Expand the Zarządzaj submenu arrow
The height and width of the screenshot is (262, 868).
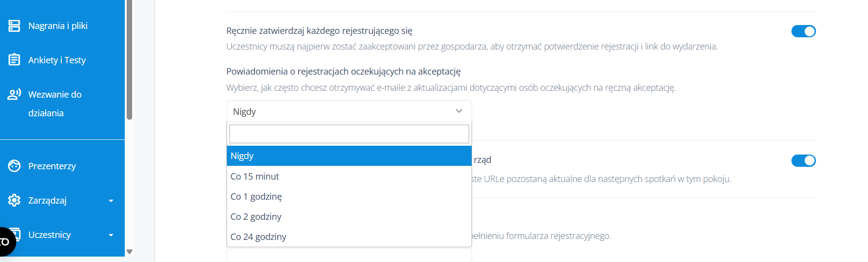click(111, 201)
